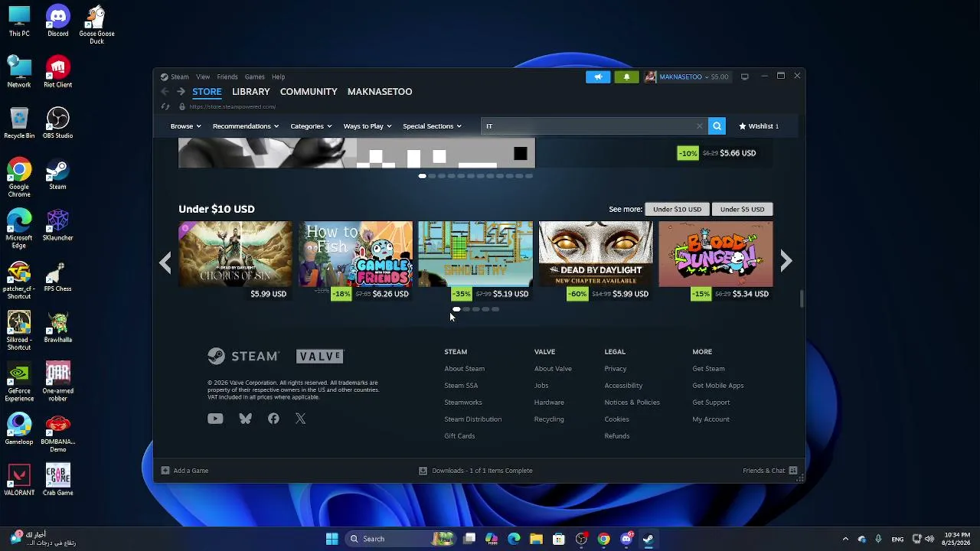Viewport: 980px width, 551px height.
Task: Open Steam's YouTube channel icon in footer
Action: (215, 419)
